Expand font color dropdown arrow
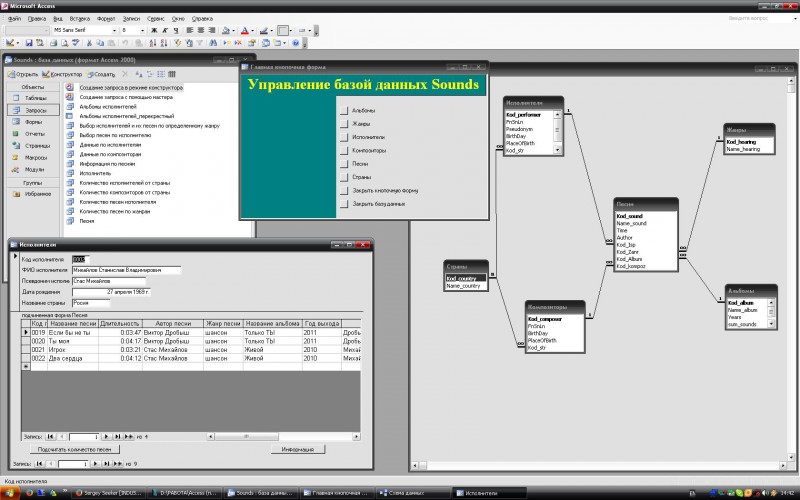This screenshot has width=800, height=500. click(253, 31)
